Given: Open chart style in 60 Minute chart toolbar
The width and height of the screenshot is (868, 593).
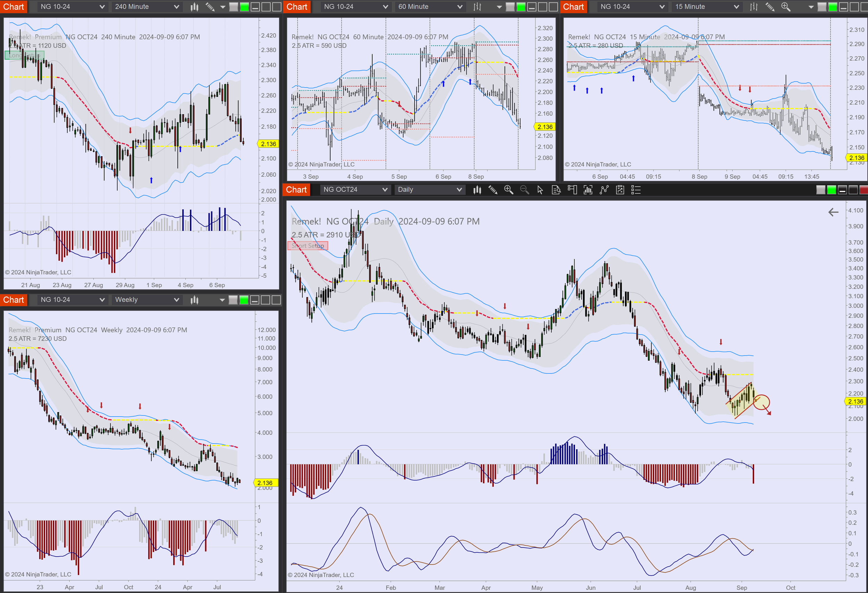Looking at the screenshot, I should tap(477, 7).
